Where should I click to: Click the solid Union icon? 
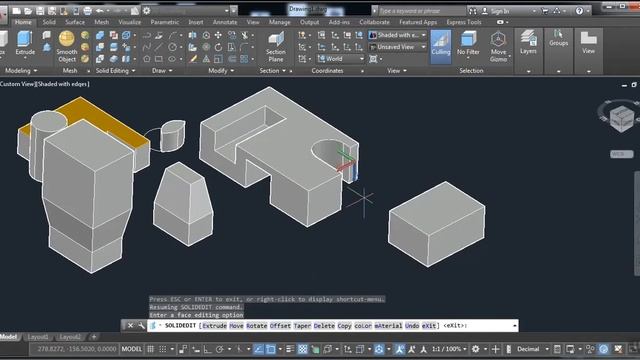[x=100, y=36]
